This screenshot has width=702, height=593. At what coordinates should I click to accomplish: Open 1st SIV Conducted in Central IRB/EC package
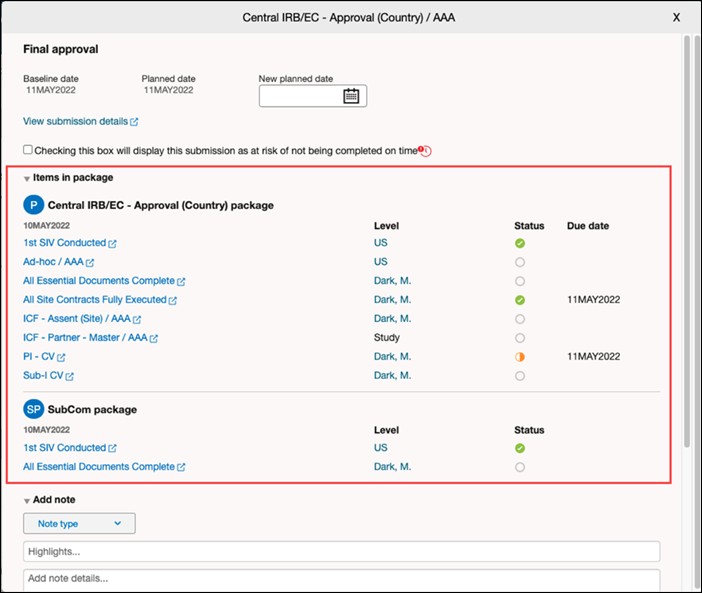click(x=64, y=243)
